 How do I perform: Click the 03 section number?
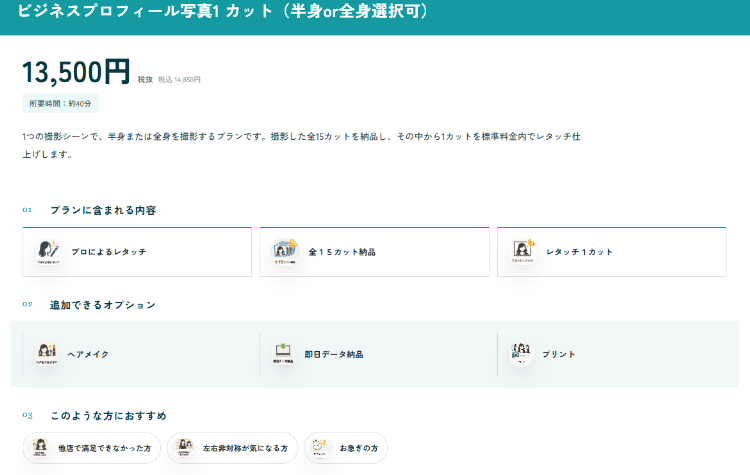(27, 415)
